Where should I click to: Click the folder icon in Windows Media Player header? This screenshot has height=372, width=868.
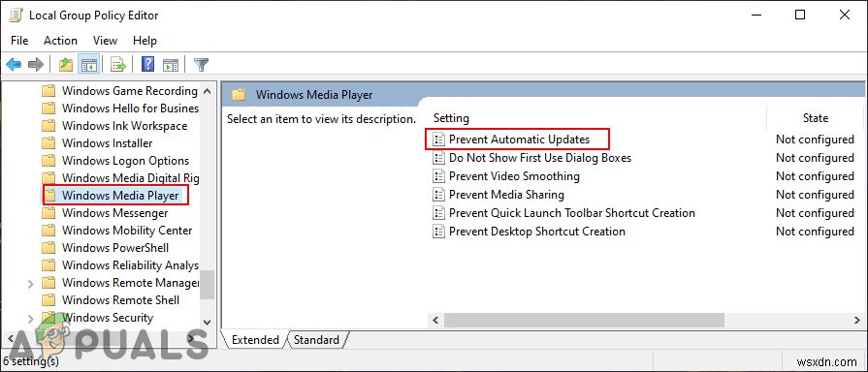click(239, 95)
